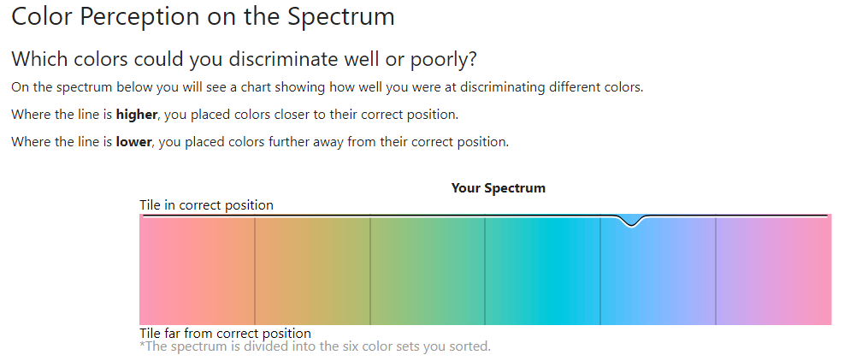Click divider between blue and purple sets
The width and height of the screenshot is (868, 361).
click(715, 271)
